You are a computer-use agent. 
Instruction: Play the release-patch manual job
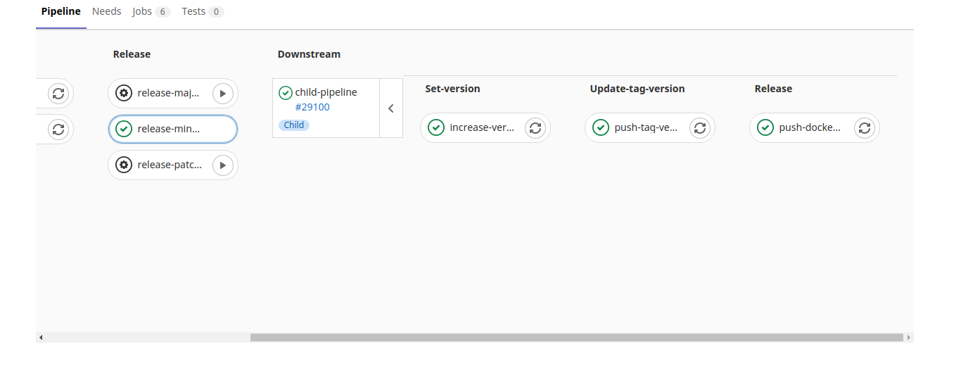(222, 165)
